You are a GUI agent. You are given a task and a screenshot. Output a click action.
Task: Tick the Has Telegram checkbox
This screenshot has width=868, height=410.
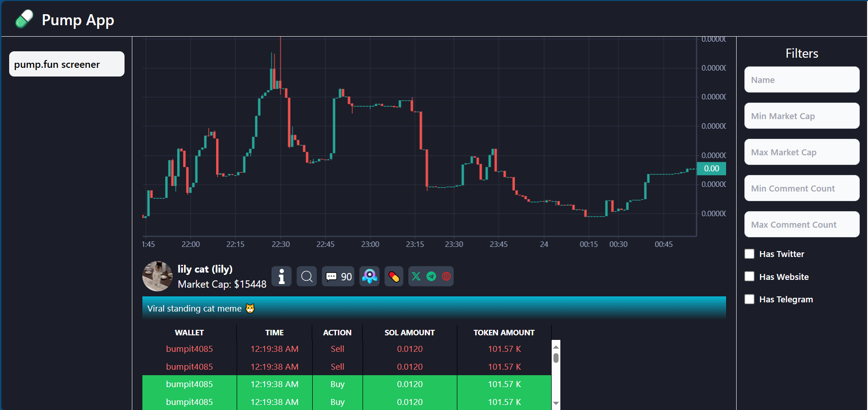(749, 299)
